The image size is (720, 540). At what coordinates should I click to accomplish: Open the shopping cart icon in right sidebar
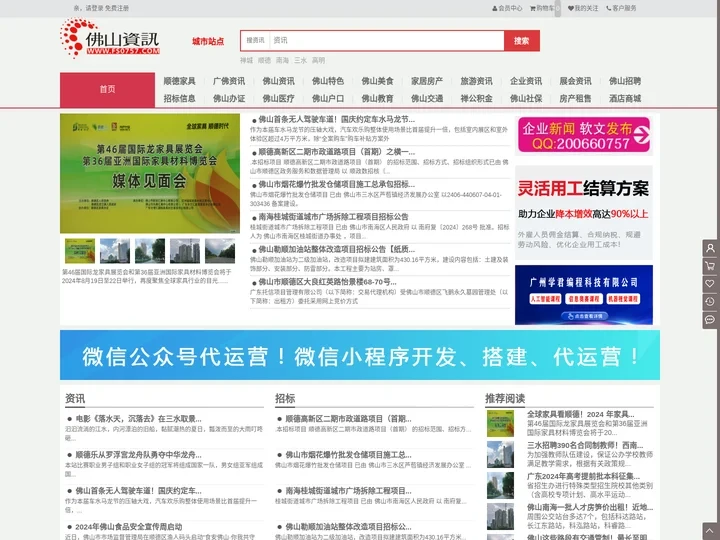[x=710, y=266]
